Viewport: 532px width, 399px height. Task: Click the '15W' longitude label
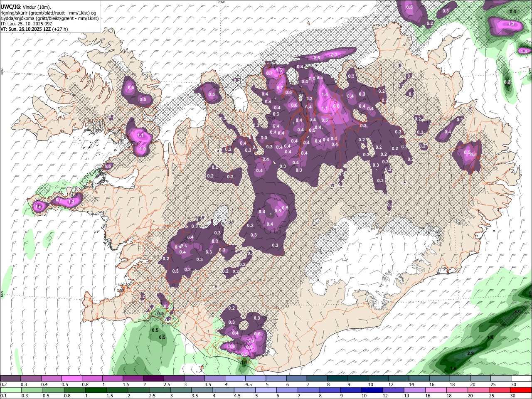pos(440,2)
